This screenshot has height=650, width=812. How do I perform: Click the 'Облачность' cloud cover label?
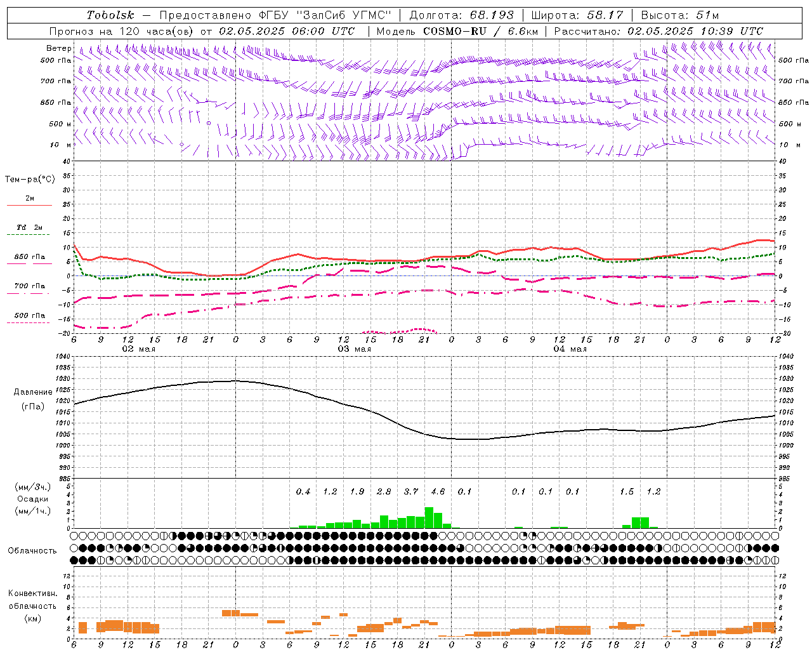32,550
